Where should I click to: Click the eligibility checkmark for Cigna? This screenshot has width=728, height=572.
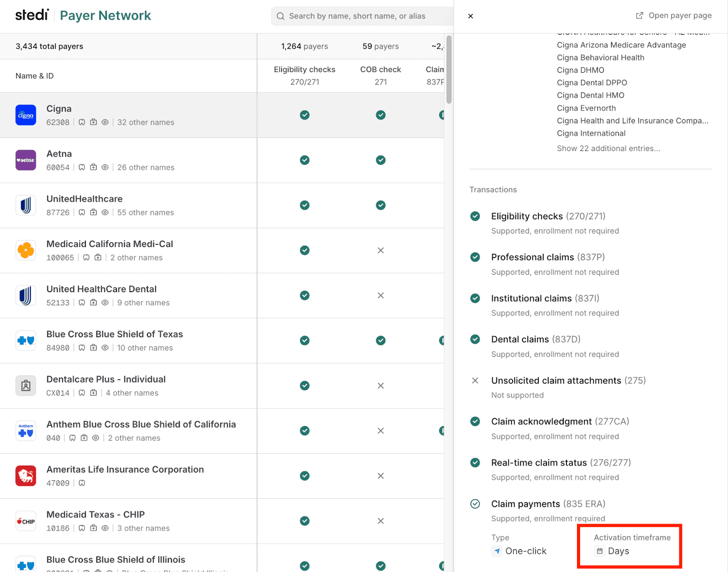pyautogui.click(x=305, y=115)
